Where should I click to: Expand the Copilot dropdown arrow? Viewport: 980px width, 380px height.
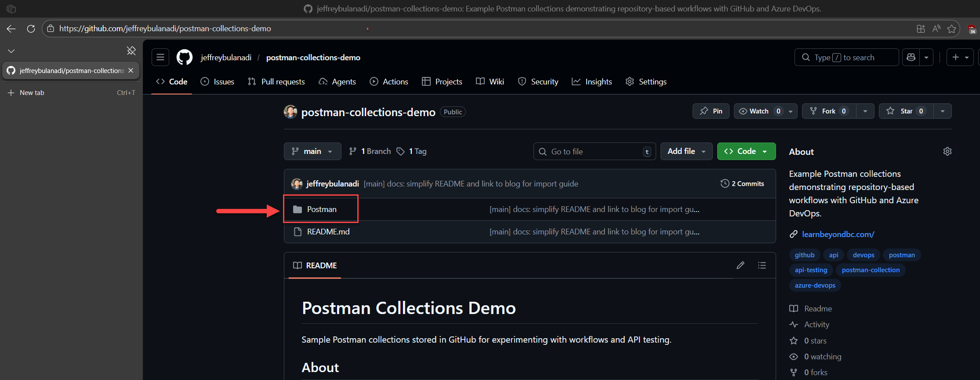pos(926,57)
